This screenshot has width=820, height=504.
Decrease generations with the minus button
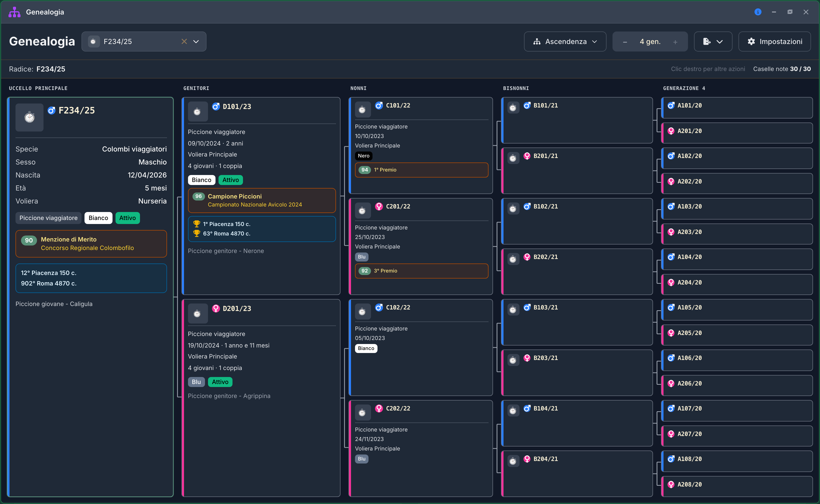coord(625,42)
